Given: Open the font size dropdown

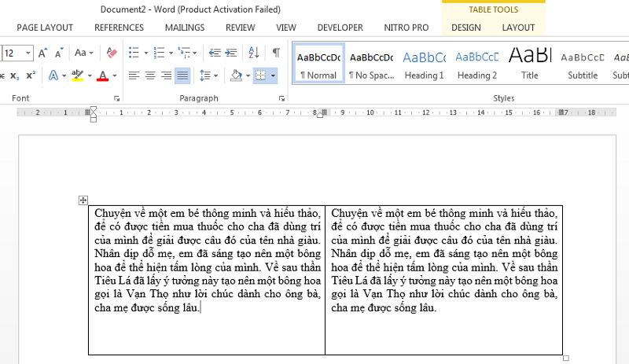Looking at the screenshot, I should click(28, 53).
